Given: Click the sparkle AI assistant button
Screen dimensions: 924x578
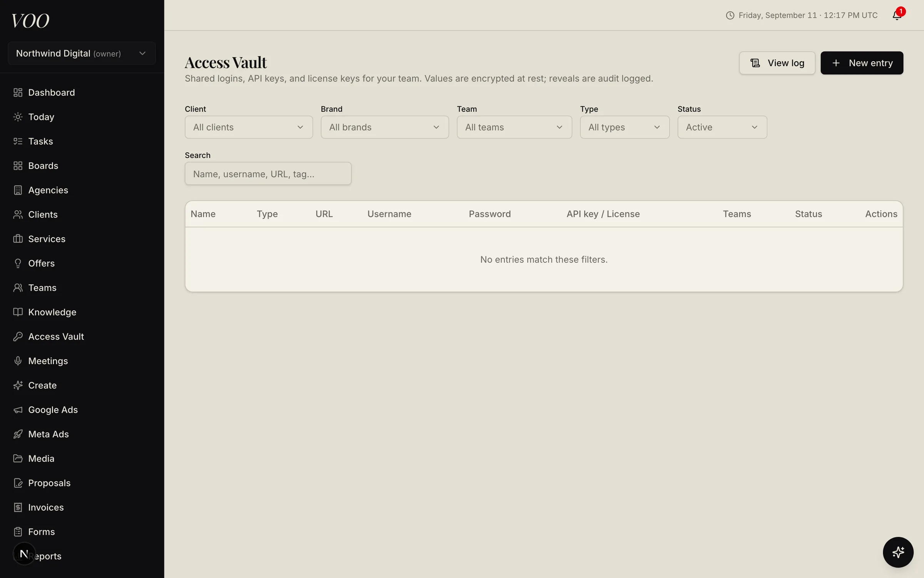Looking at the screenshot, I should tap(898, 552).
